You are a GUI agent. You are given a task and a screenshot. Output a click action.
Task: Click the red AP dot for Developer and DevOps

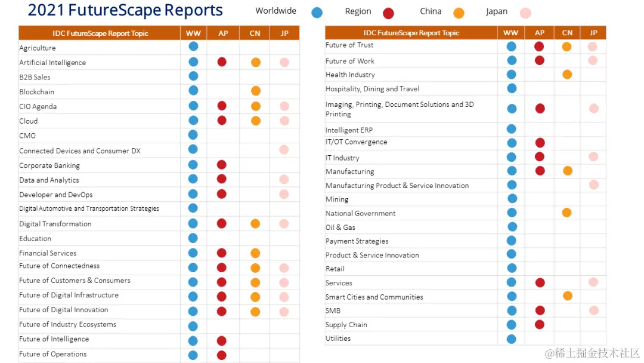(x=222, y=194)
